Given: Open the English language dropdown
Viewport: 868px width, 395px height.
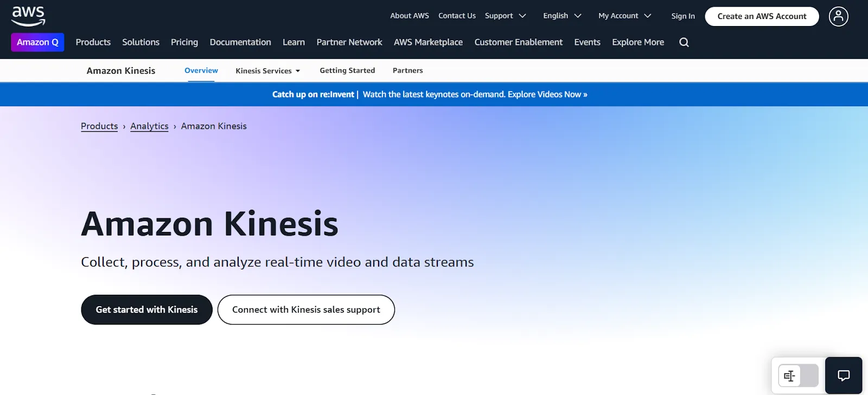Looking at the screenshot, I should click(562, 16).
